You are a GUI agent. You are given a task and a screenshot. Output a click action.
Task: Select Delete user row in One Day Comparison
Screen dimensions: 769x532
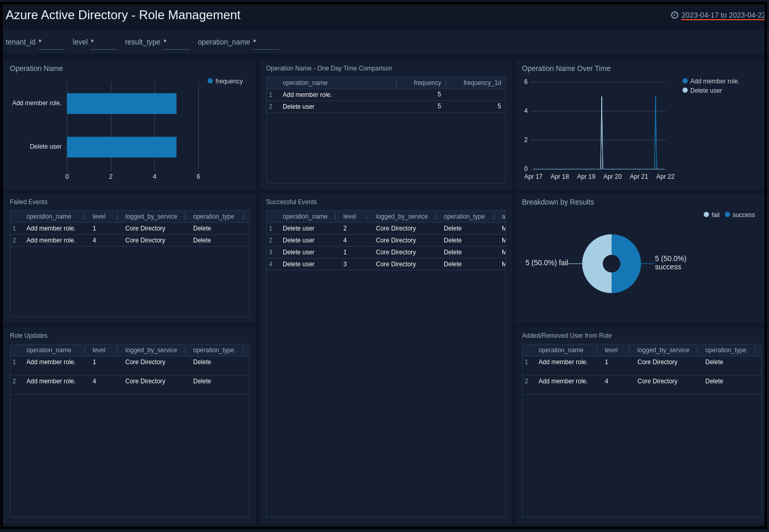pos(386,107)
